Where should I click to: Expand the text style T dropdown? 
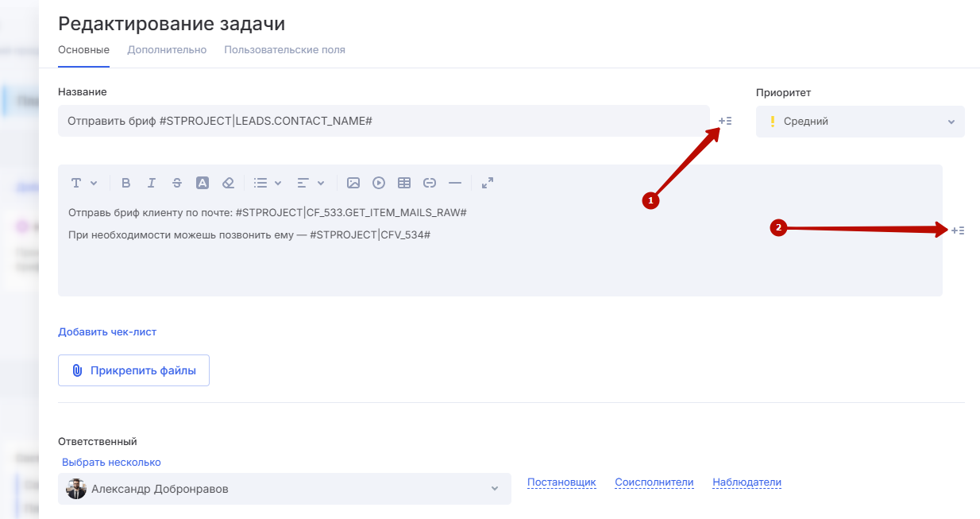[x=83, y=183]
